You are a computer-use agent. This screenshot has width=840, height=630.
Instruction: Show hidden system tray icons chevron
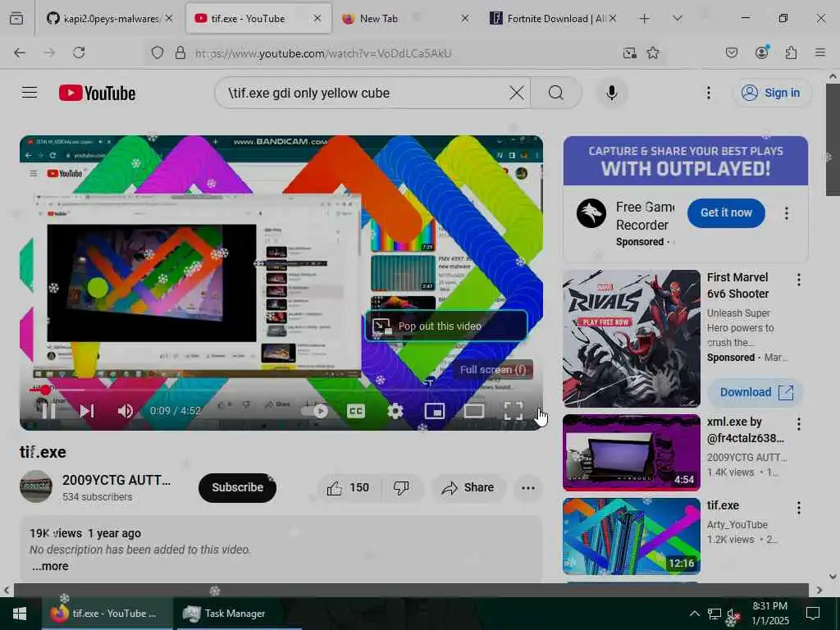pyautogui.click(x=694, y=614)
